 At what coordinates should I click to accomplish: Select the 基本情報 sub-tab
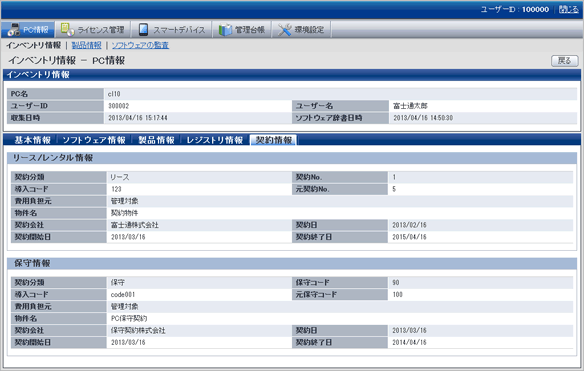pos(32,140)
